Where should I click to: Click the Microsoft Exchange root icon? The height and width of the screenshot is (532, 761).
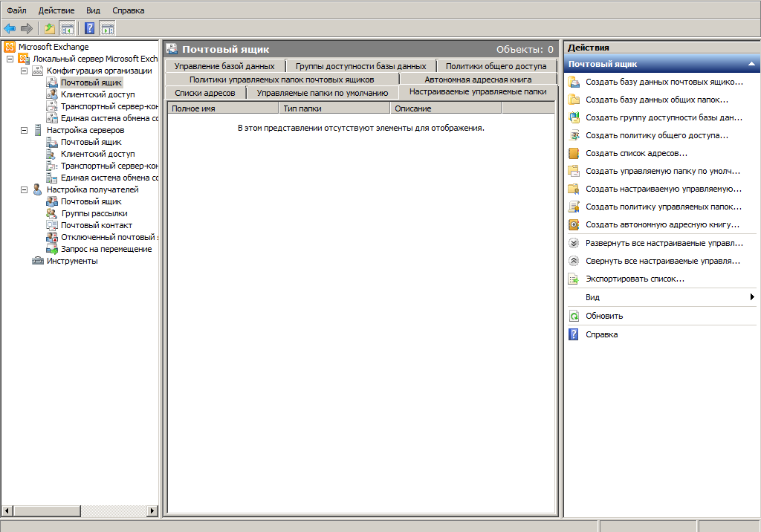coord(10,47)
